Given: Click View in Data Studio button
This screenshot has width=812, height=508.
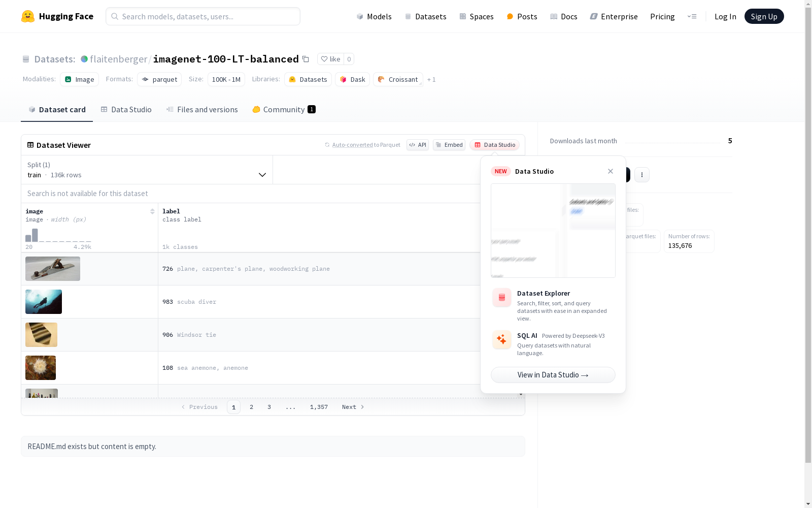Looking at the screenshot, I should click(553, 375).
